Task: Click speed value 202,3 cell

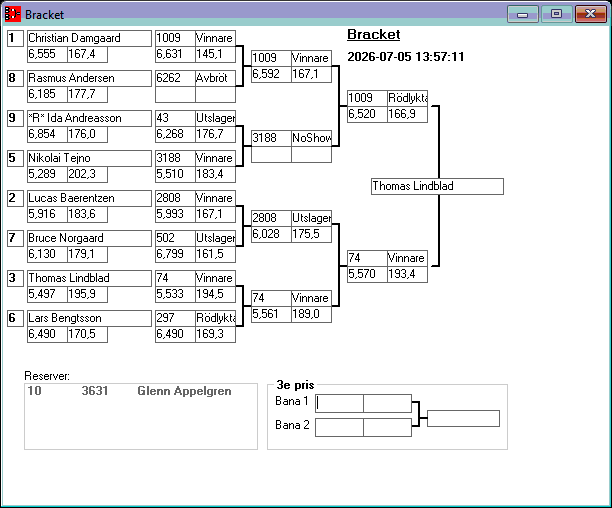Action: [87, 174]
